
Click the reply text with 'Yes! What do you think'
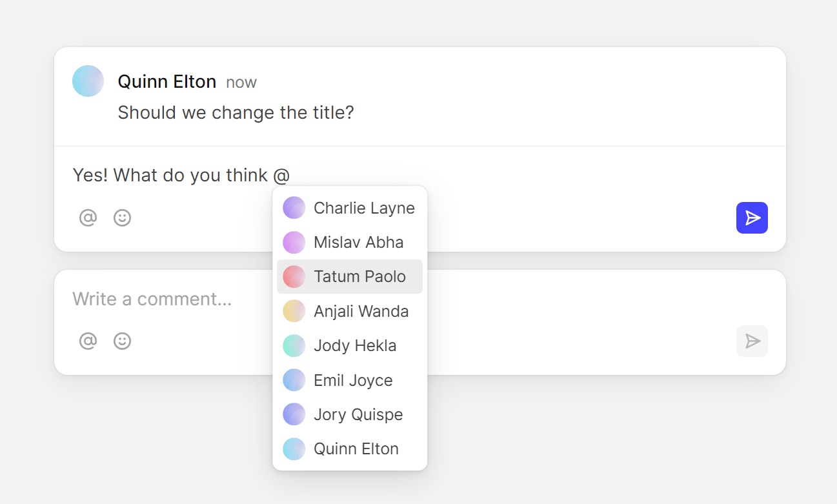point(170,176)
